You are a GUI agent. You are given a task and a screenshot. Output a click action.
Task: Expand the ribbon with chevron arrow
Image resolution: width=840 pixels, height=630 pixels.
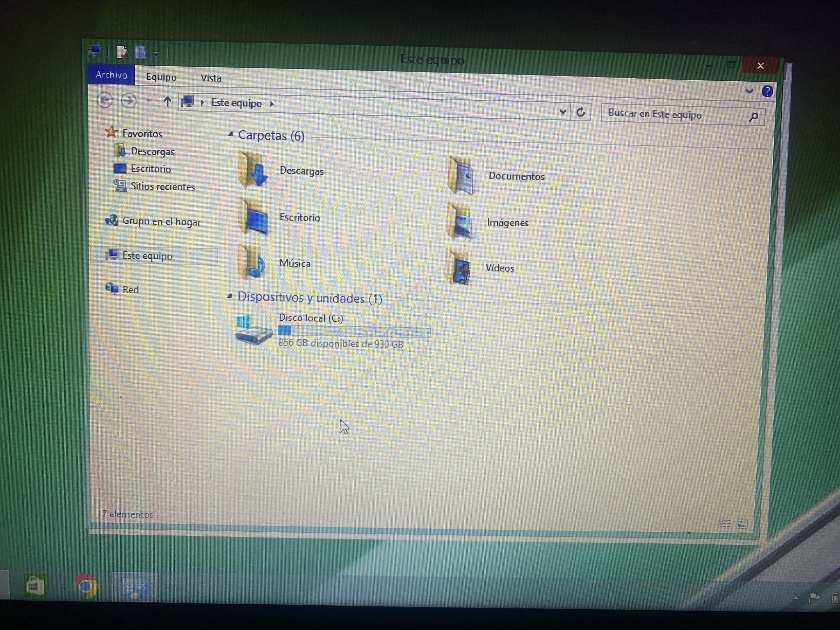749,91
